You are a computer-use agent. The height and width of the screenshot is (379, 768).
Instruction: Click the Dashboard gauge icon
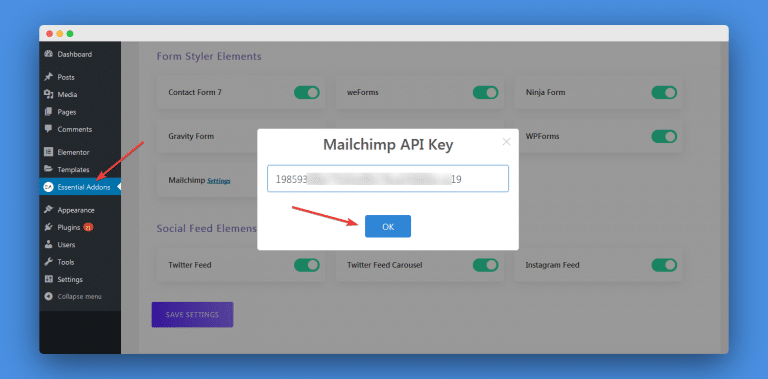(48, 54)
